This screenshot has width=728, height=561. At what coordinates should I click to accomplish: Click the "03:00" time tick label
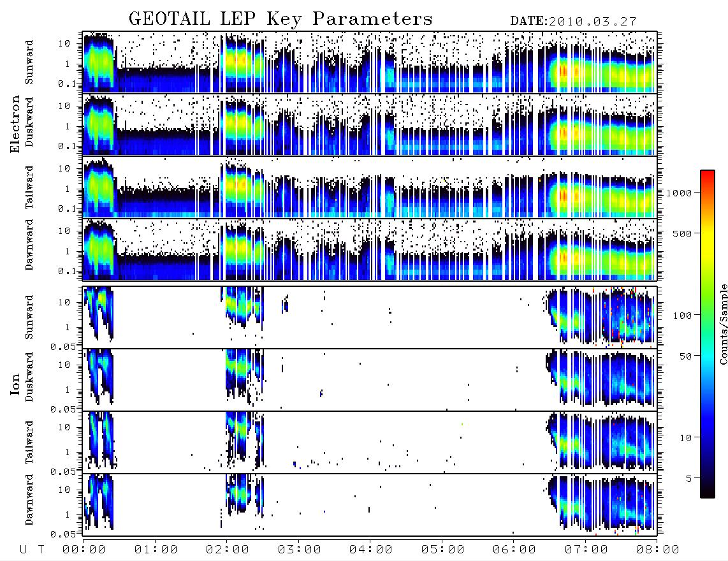300,550
